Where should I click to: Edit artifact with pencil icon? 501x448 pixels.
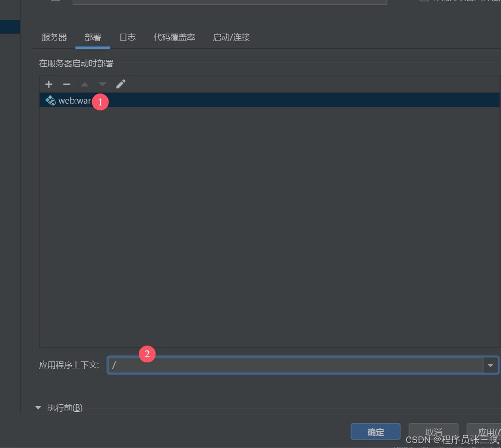pyautogui.click(x=121, y=84)
